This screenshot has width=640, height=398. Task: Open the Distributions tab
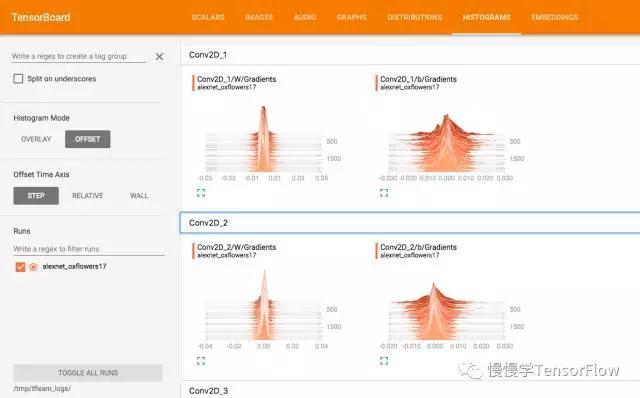(x=414, y=17)
